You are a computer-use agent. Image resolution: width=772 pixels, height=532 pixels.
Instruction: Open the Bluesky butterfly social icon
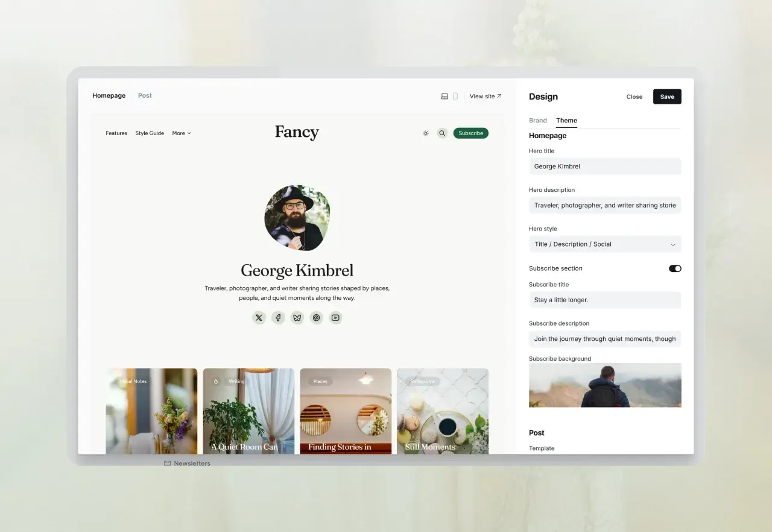[297, 318]
